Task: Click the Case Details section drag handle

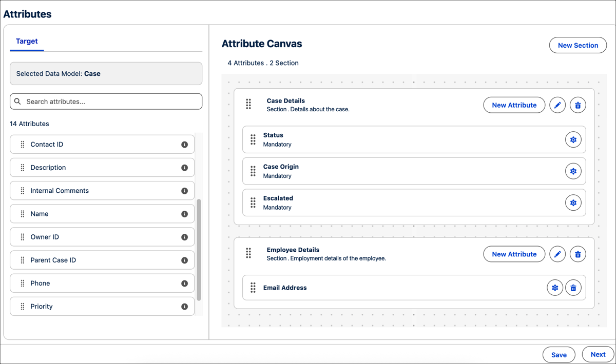Action: [x=248, y=104]
